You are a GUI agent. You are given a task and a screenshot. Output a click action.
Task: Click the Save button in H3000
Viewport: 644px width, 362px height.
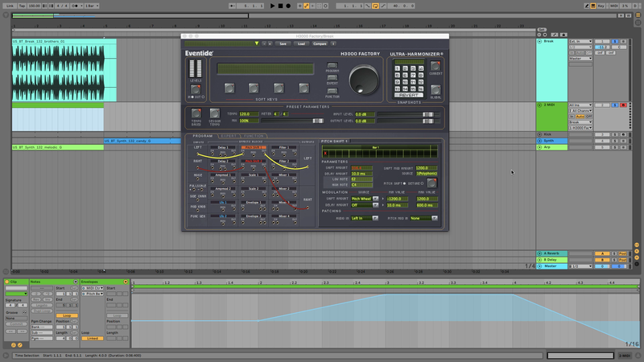[x=283, y=43]
